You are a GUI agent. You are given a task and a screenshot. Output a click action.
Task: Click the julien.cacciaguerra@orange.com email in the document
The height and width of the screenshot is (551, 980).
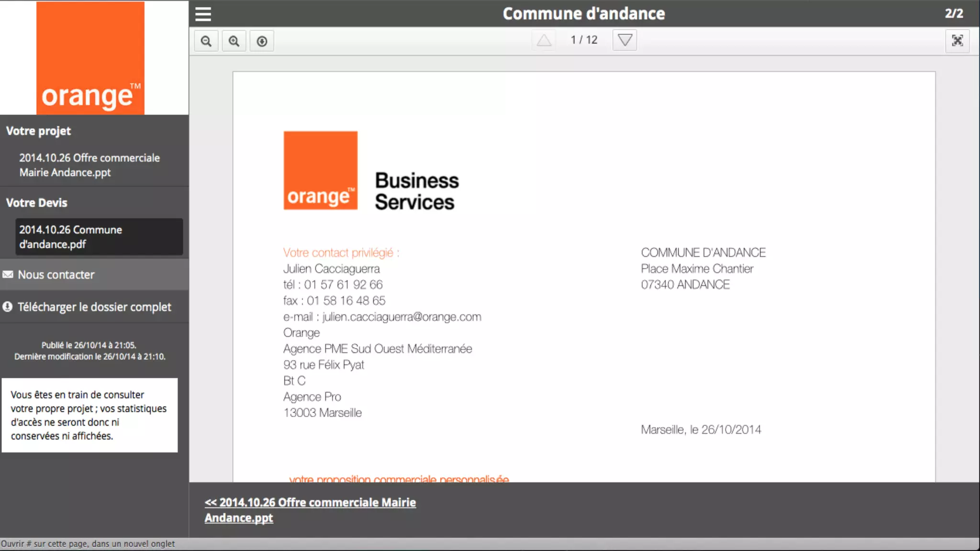401,317
